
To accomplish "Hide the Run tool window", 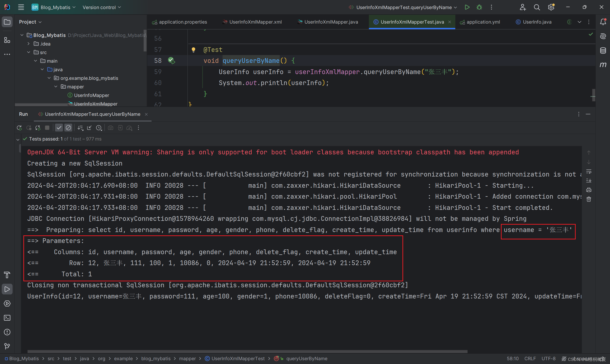I will click(588, 114).
